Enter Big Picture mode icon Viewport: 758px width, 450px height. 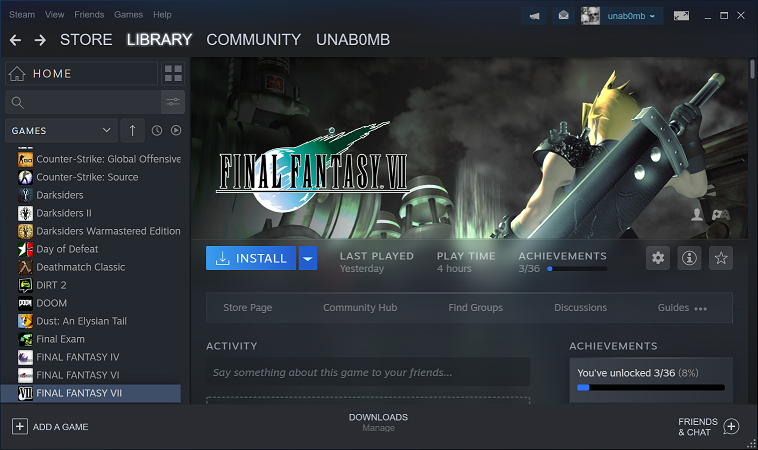pyautogui.click(x=681, y=16)
